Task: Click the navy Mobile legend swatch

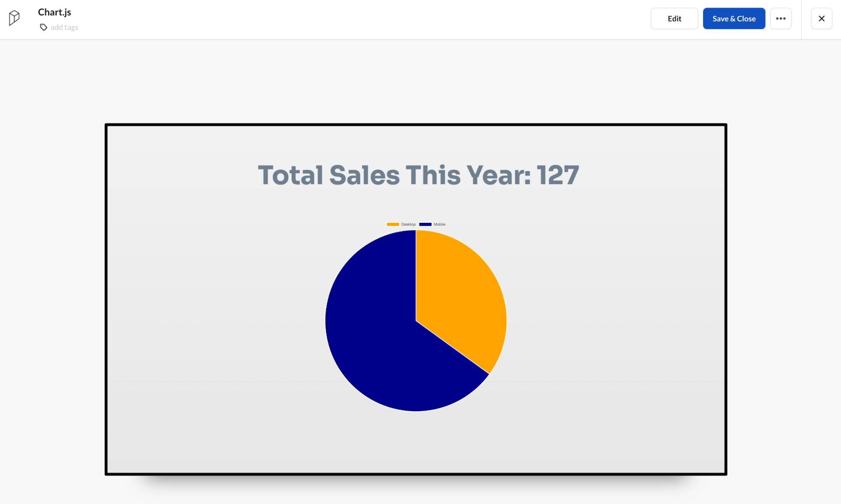Action: [425, 224]
